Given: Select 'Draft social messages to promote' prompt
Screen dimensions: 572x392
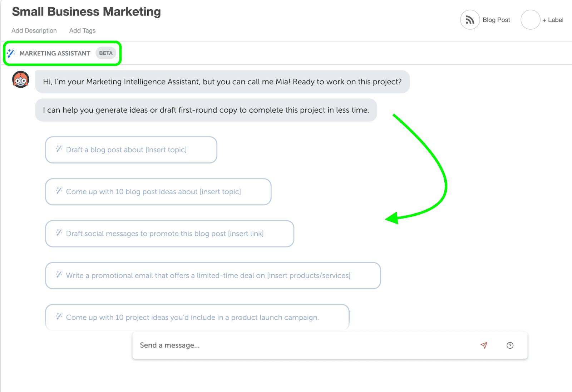Looking at the screenshot, I should tap(169, 234).
